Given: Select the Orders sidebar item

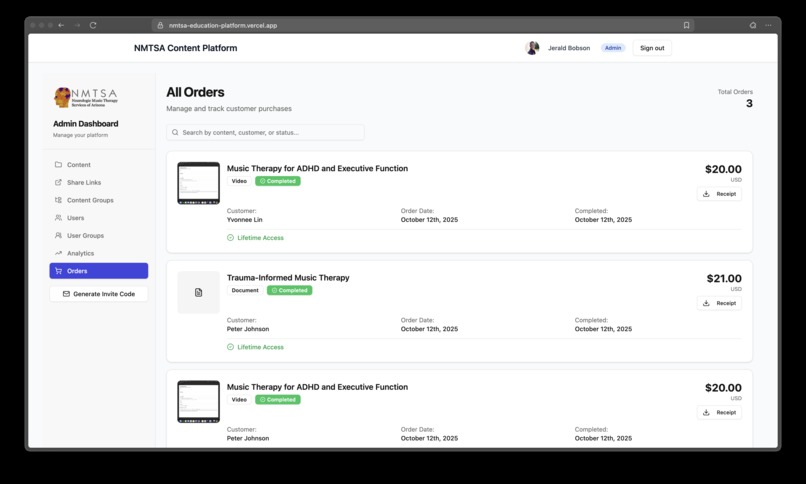Looking at the screenshot, I should click(99, 271).
